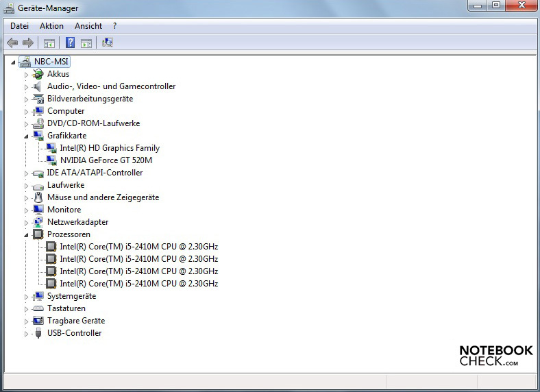Open the Ansicht menu
The image size is (540, 392).
click(88, 26)
